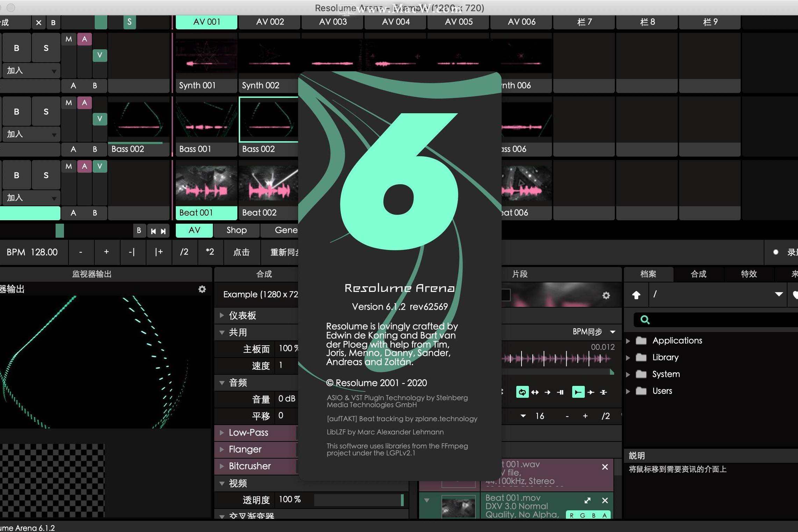The width and height of the screenshot is (798, 532).
Task: Click the highlighted trigger-style play icon
Action: pyautogui.click(x=578, y=392)
